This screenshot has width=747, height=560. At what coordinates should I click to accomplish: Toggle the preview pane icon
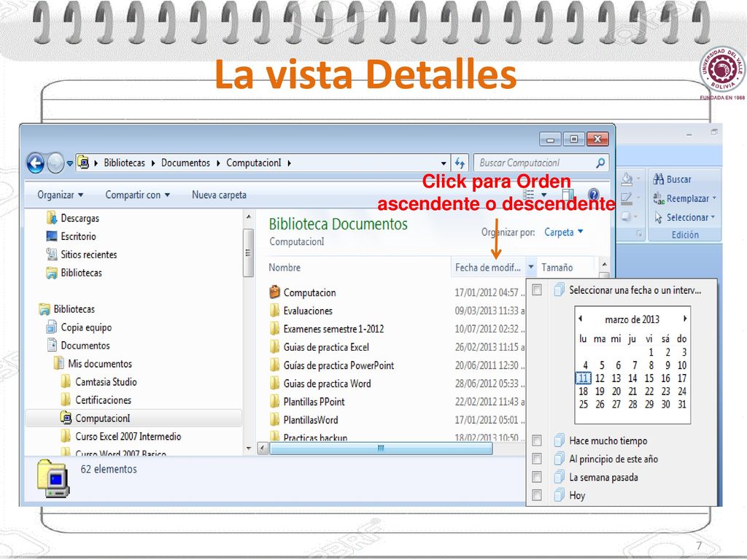click(x=568, y=194)
